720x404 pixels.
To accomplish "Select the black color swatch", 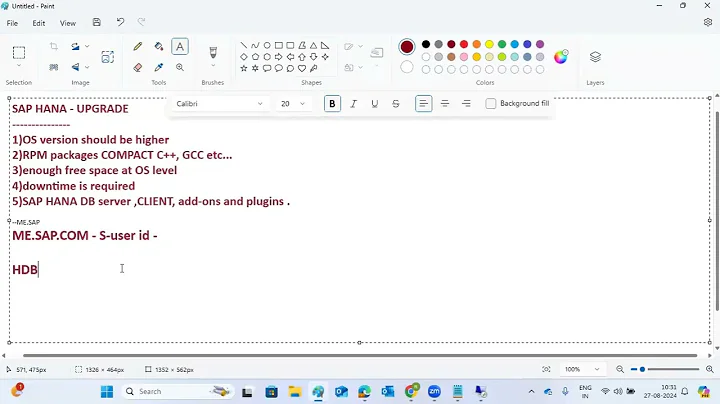I will tap(426, 44).
